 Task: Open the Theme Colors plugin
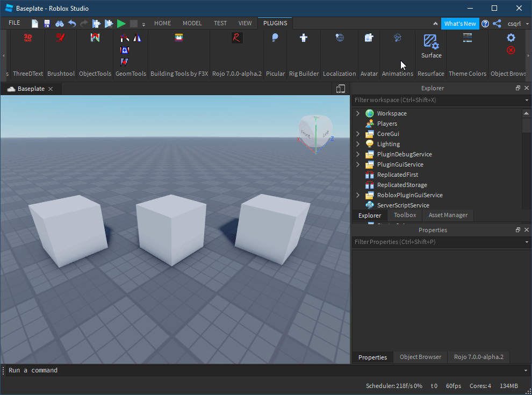[x=466, y=38]
